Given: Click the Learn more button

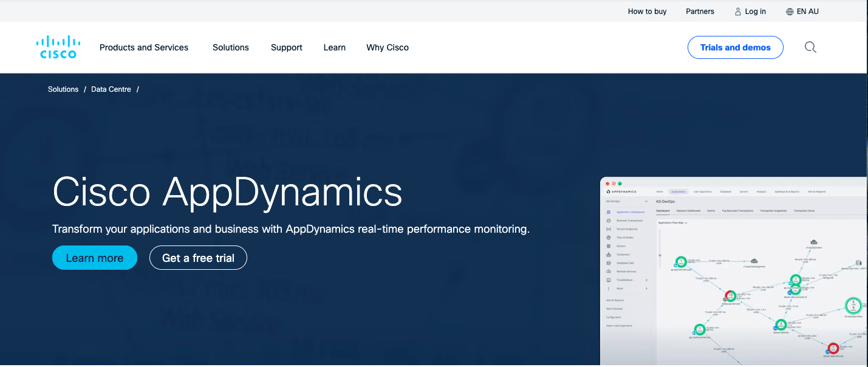Looking at the screenshot, I should [x=95, y=258].
